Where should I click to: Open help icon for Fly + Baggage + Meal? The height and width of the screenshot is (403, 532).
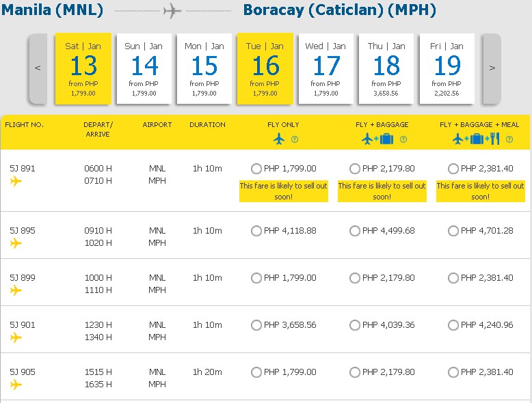tap(509, 139)
